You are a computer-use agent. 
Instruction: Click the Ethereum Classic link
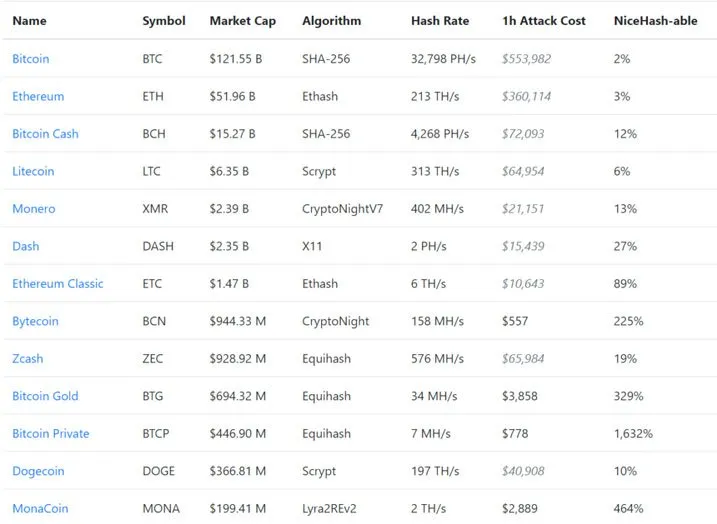tap(58, 284)
